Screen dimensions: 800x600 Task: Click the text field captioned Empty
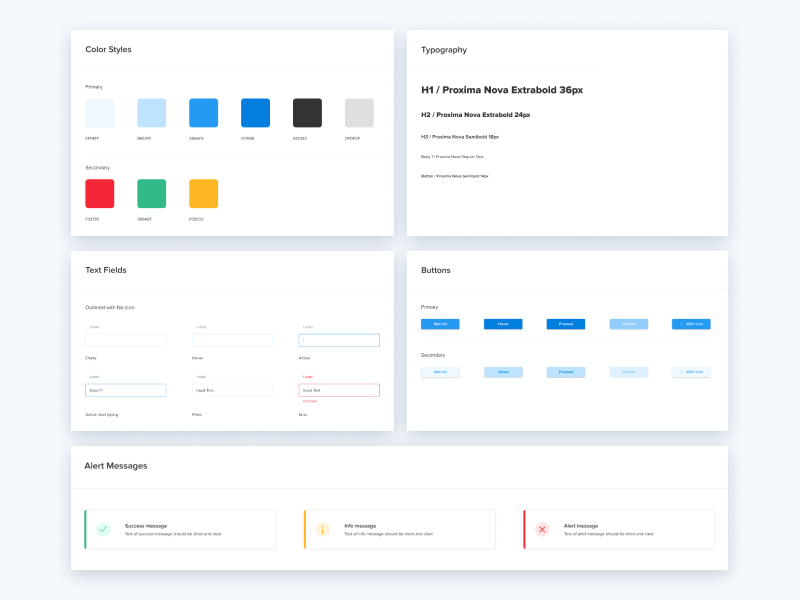126,340
